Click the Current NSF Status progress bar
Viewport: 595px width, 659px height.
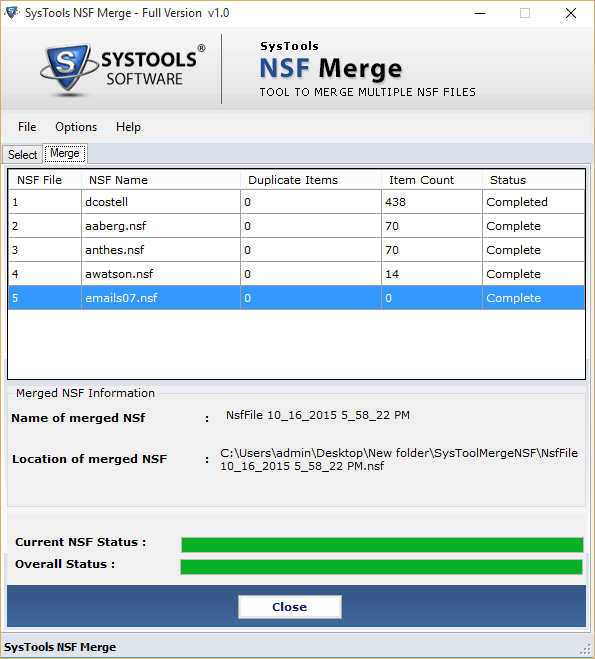[x=382, y=545]
